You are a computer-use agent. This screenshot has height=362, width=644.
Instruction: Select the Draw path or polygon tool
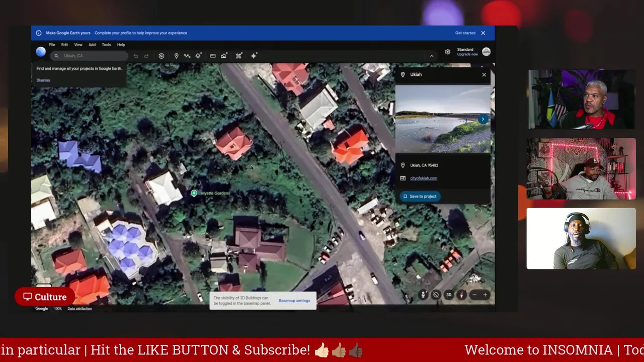(187, 56)
